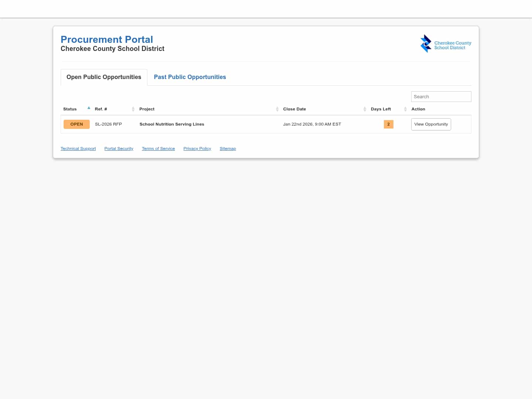
Task: Select the School Nutrition Serving Lines row
Action: click(172, 124)
